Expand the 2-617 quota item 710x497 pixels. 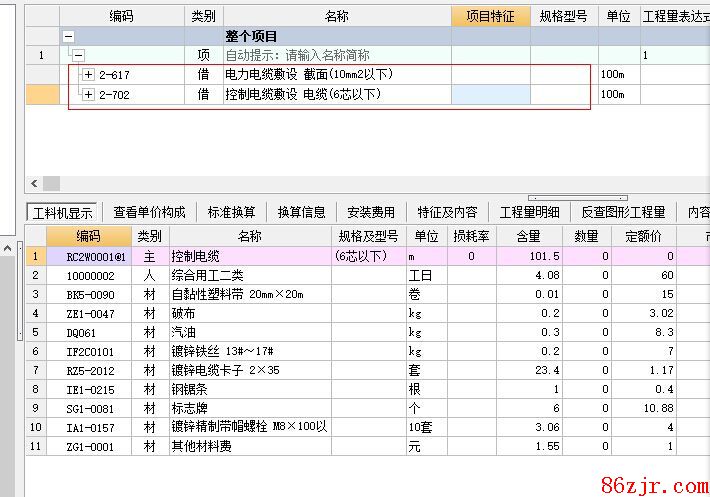pos(89,75)
